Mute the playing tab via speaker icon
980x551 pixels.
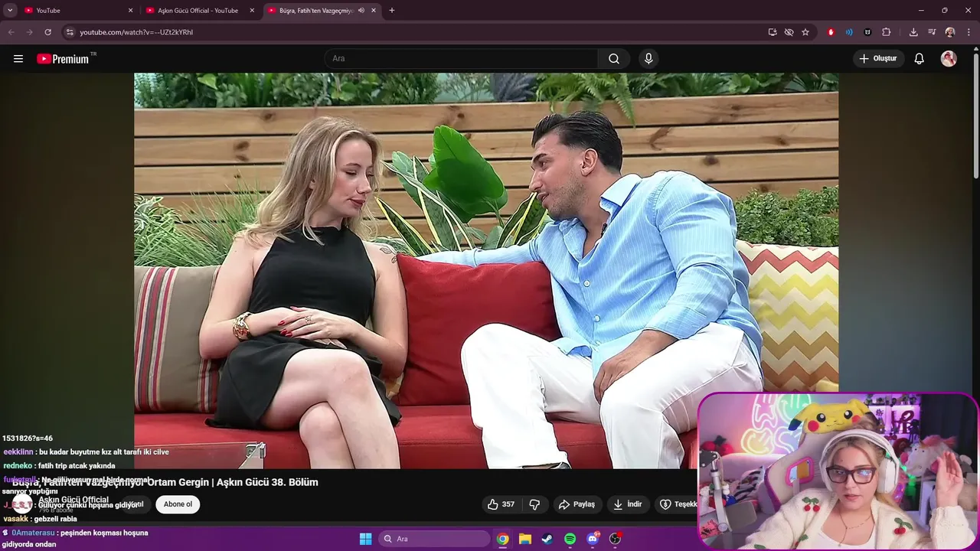pyautogui.click(x=361, y=11)
